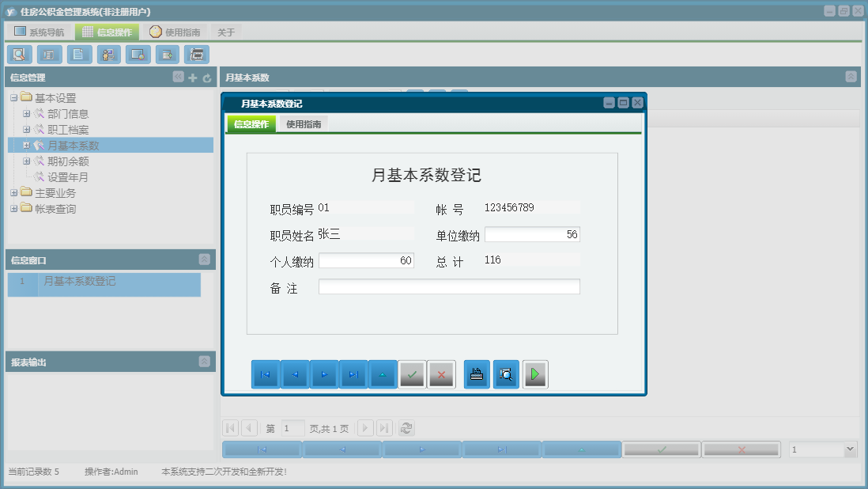Image resolution: width=868 pixels, height=489 pixels.
Task: Click the refresh icon in the pagination bar
Action: click(x=406, y=428)
